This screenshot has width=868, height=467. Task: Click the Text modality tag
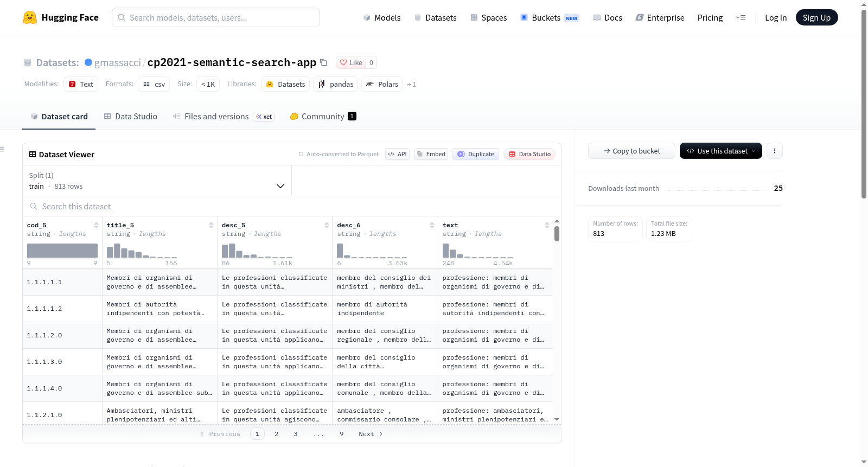[x=81, y=84]
